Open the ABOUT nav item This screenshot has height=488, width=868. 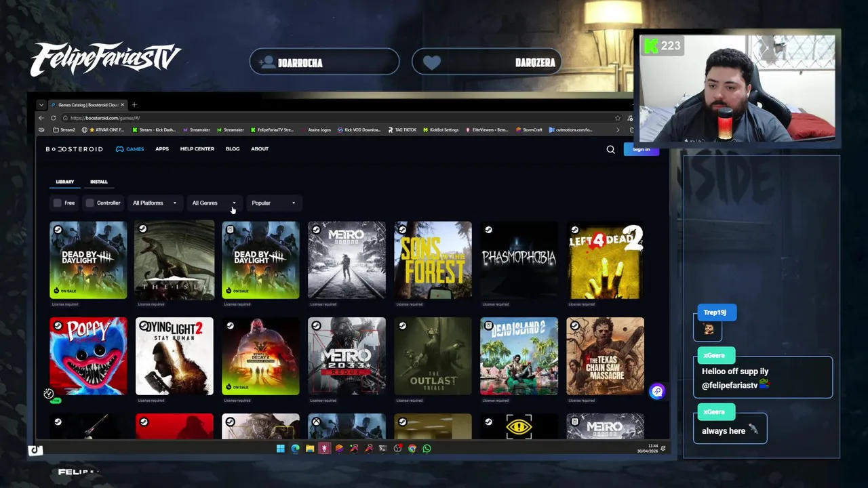pos(260,149)
